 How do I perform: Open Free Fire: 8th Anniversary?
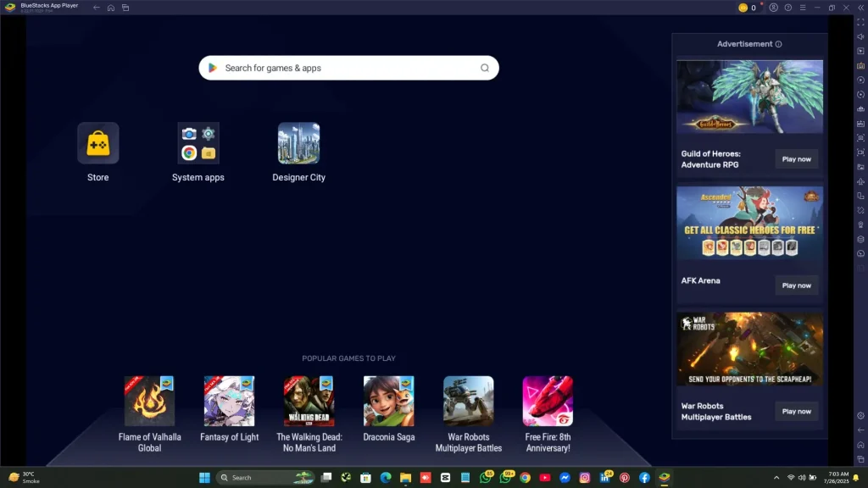click(548, 401)
